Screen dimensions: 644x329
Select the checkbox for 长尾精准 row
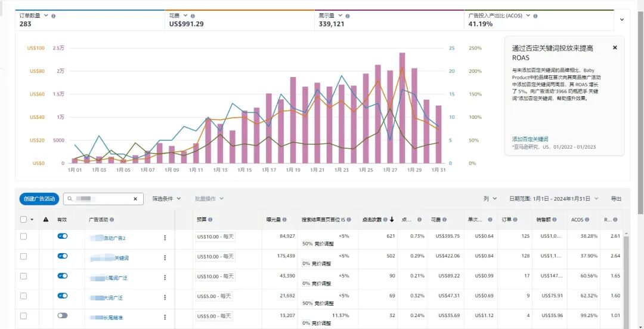(x=23, y=316)
